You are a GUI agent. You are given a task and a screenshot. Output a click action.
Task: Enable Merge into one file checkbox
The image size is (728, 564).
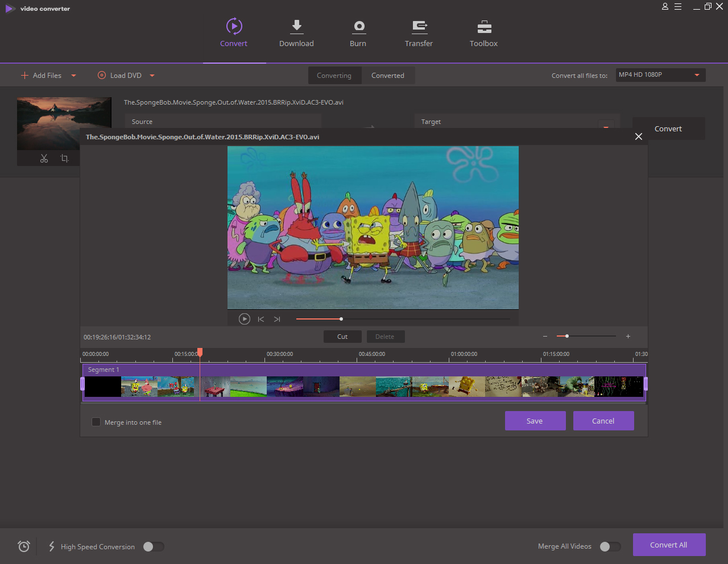(96, 422)
